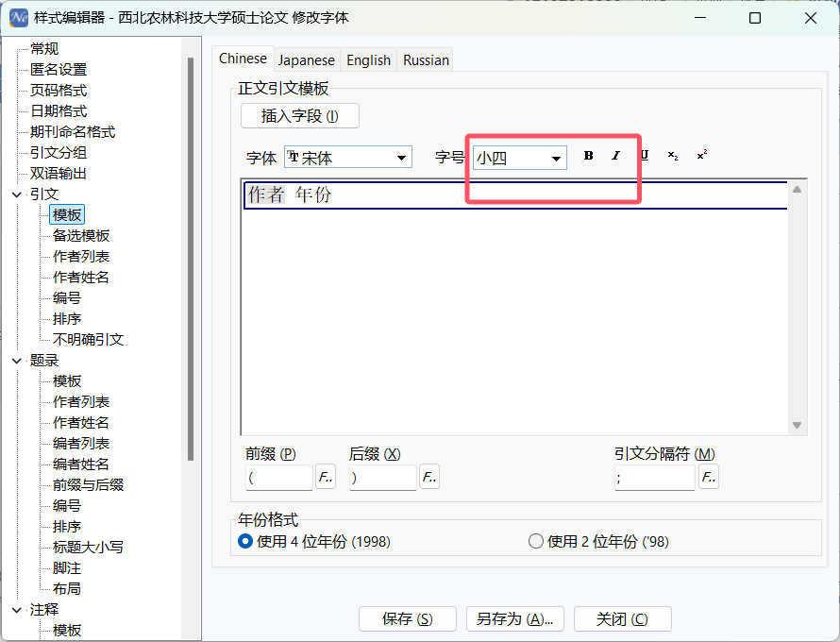Click the F.. button beside 后缀 field
Viewport: 840px width, 642px height.
point(429,477)
